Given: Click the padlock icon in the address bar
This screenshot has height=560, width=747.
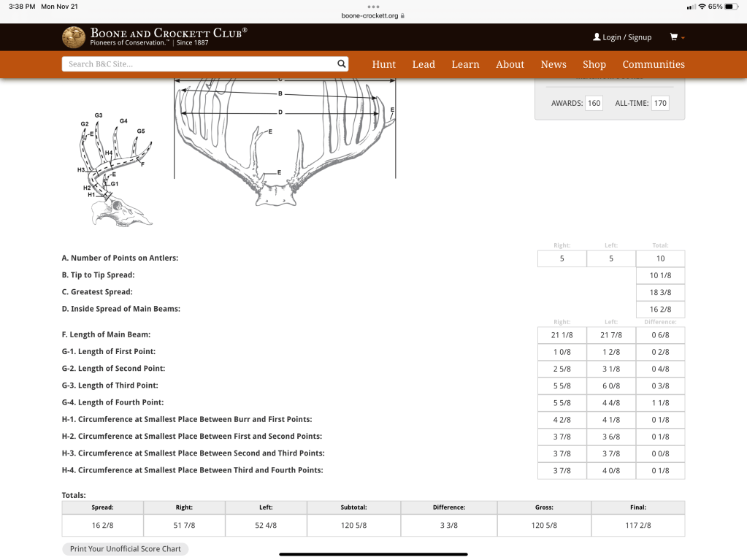Looking at the screenshot, I should [402, 15].
